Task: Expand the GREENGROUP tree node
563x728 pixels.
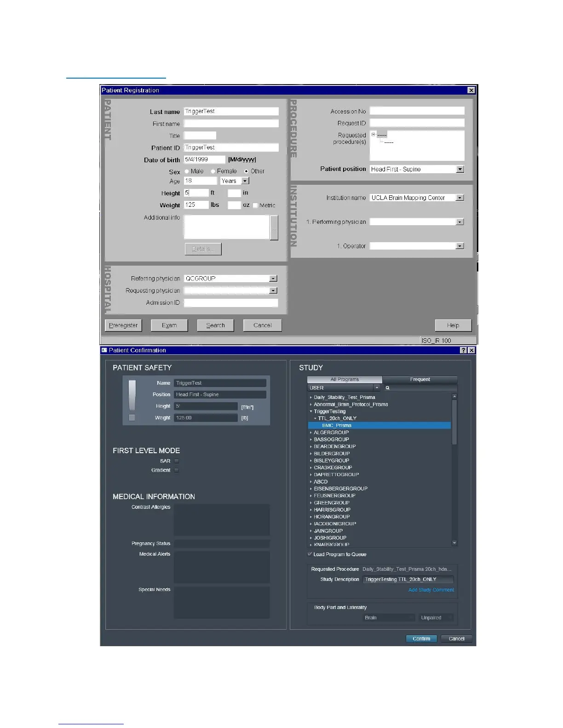Action: point(311,503)
